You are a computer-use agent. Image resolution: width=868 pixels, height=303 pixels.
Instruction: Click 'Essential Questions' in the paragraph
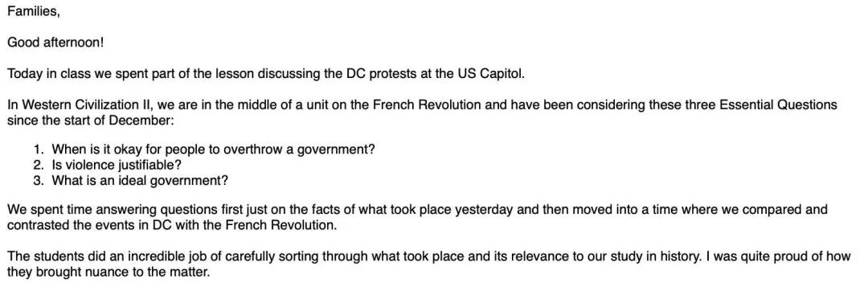[x=778, y=105]
